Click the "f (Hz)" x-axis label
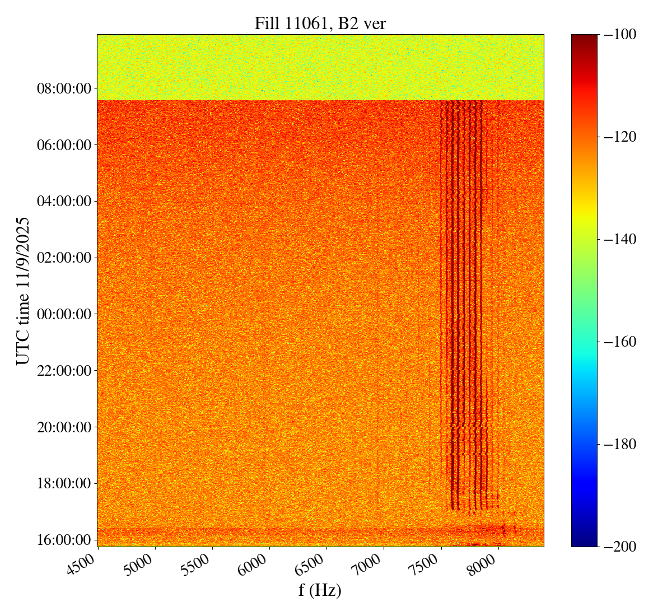The image size is (672, 616). (x=320, y=590)
